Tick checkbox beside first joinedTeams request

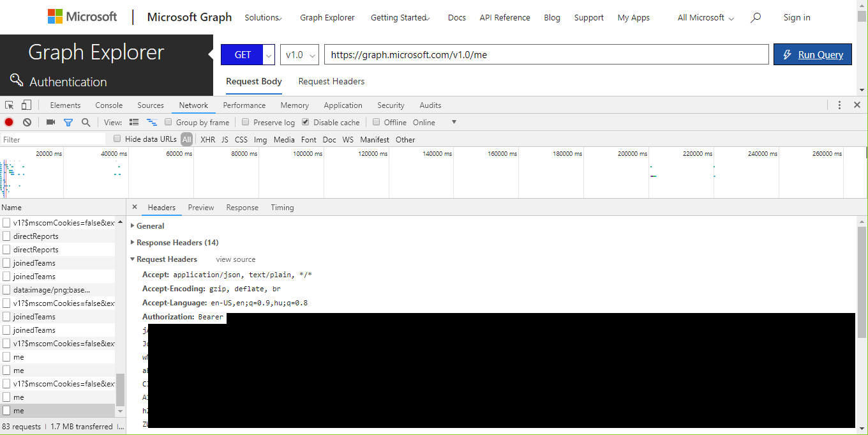coord(7,263)
